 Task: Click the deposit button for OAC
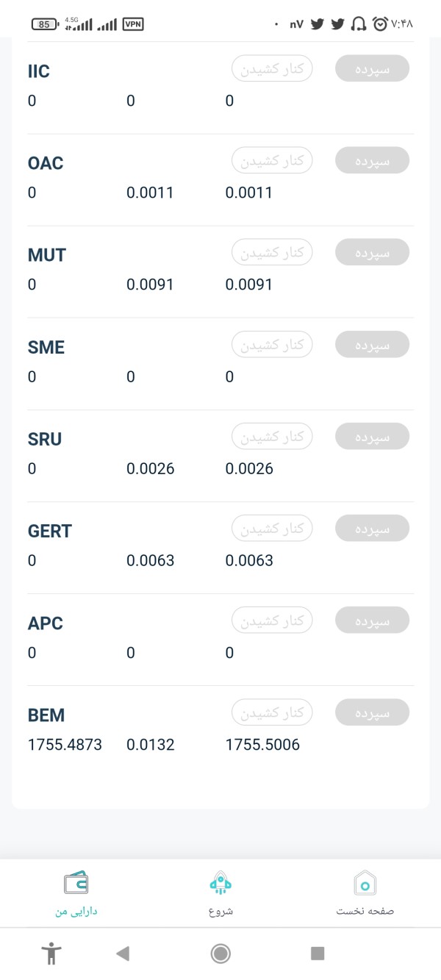[x=372, y=160]
